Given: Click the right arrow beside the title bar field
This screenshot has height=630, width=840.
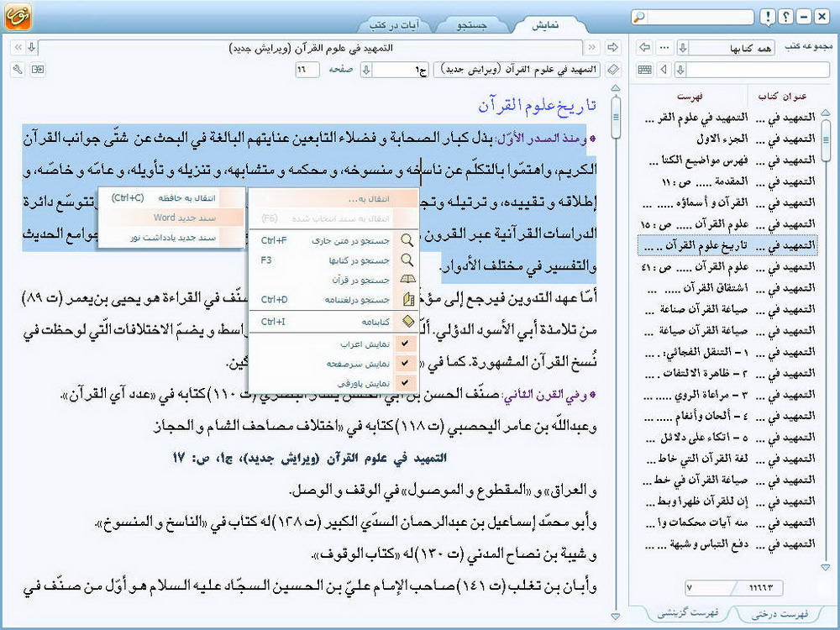Looking at the screenshot, I should [612, 47].
